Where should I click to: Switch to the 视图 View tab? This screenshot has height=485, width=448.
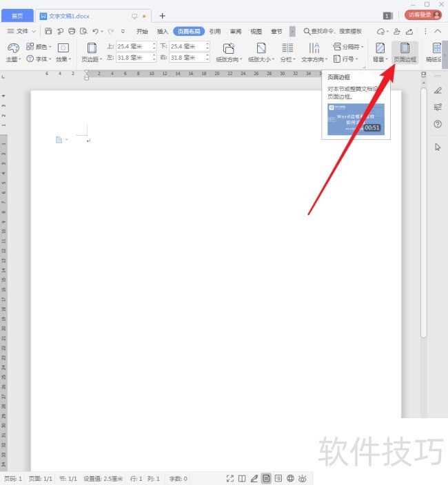(256, 31)
